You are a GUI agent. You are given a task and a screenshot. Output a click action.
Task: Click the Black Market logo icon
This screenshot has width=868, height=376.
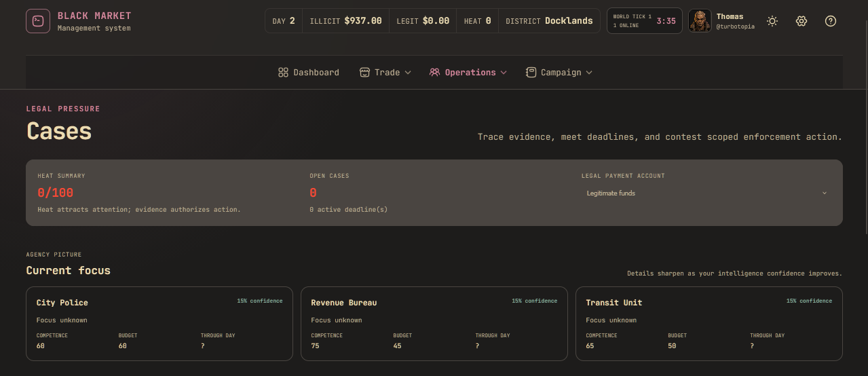click(38, 21)
